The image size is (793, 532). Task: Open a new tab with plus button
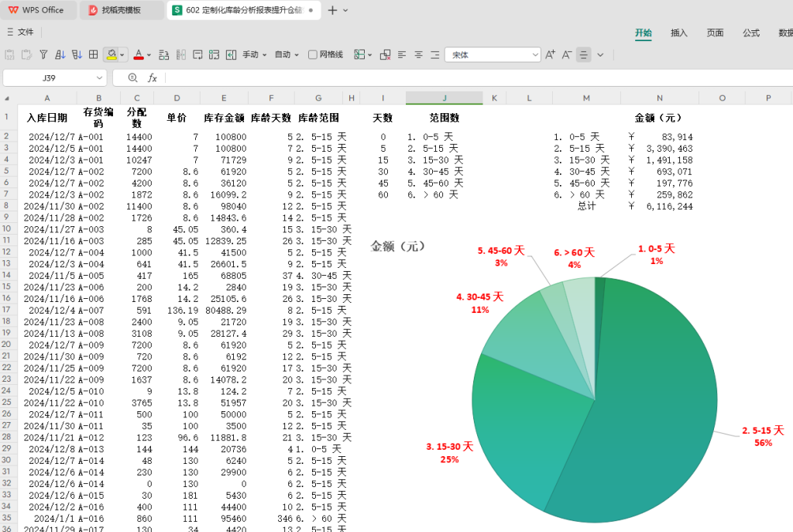point(332,10)
